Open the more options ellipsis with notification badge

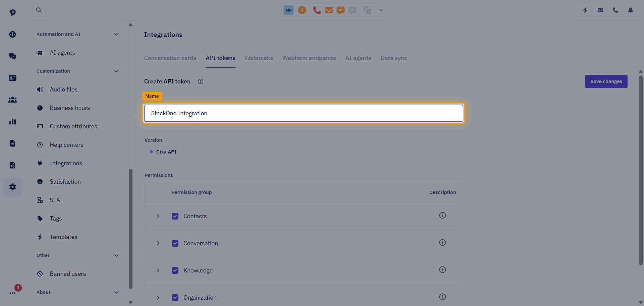point(12,293)
